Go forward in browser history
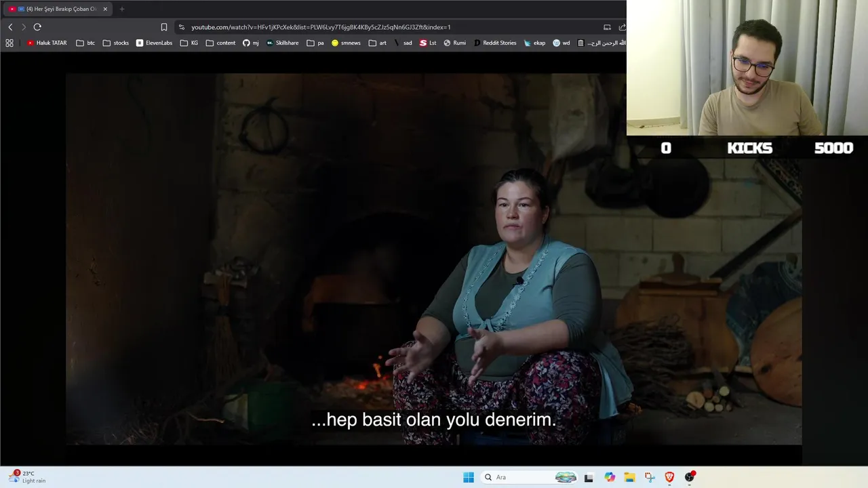This screenshot has width=868, height=488. pyautogui.click(x=23, y=27)
